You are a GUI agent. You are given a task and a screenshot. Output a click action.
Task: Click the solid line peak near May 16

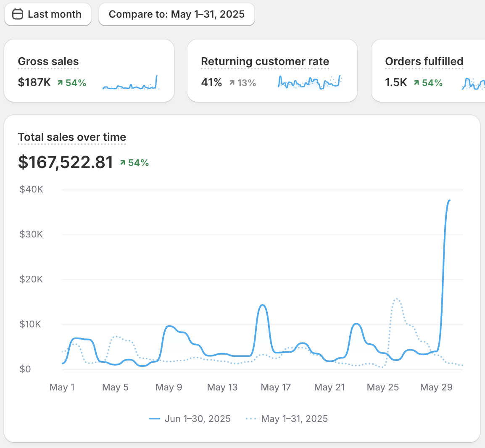[263, 305]
